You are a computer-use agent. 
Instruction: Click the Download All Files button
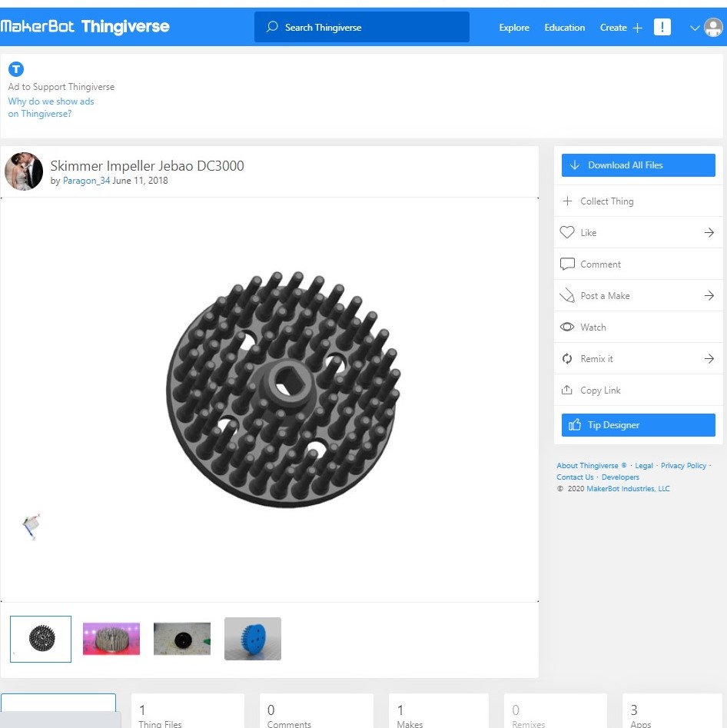(x=639, y=165)
